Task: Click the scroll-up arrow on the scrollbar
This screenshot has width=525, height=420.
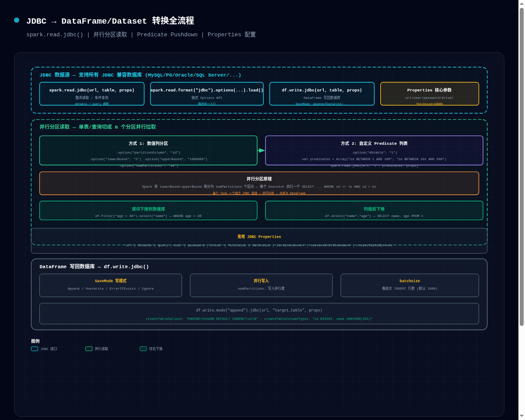Action: click(x=521, y=3)
